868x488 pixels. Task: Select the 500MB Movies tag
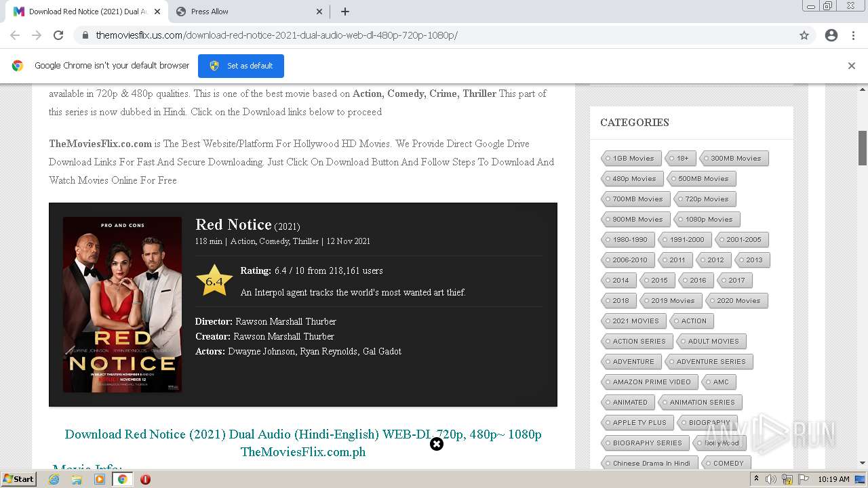[x=702, y=179]
